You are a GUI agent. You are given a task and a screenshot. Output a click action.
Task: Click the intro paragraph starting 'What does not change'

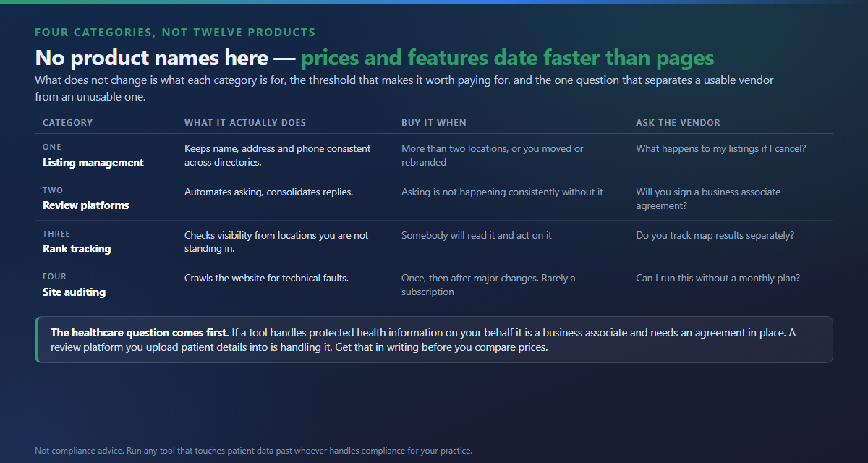pos(404,88)
